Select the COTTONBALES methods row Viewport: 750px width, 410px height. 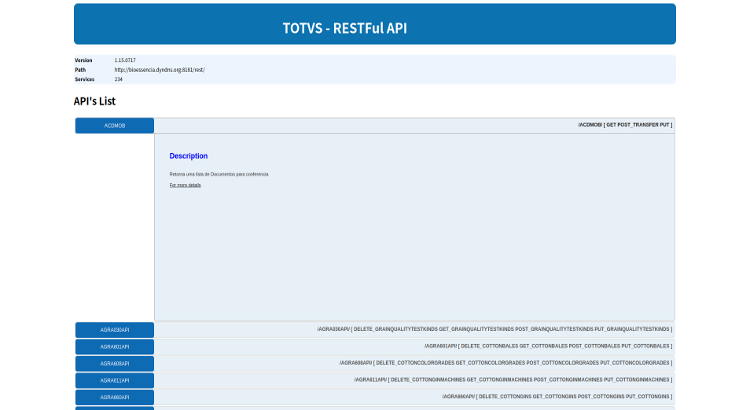point(414,346)
